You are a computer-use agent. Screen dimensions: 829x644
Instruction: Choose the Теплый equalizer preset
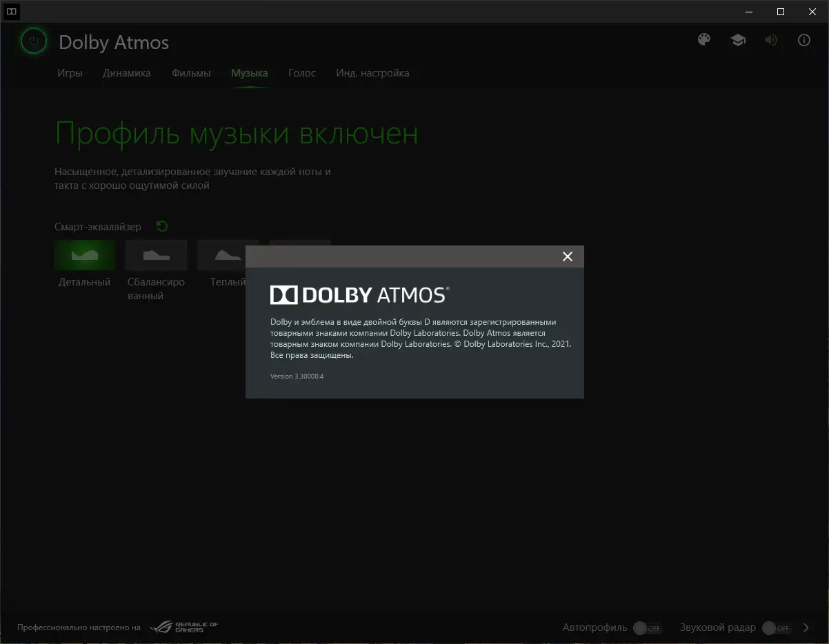point(221,255)
